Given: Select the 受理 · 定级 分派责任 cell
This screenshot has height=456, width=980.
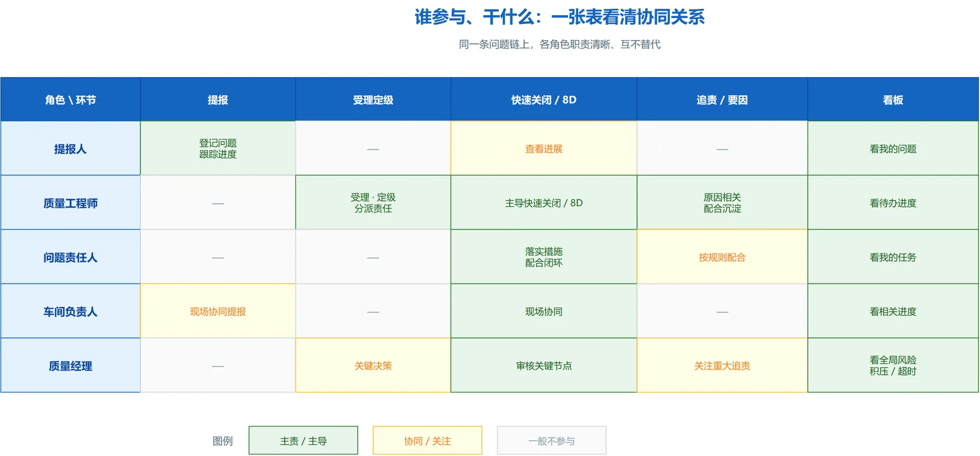Looking at the screenshot, I should [x=373, y=203].
